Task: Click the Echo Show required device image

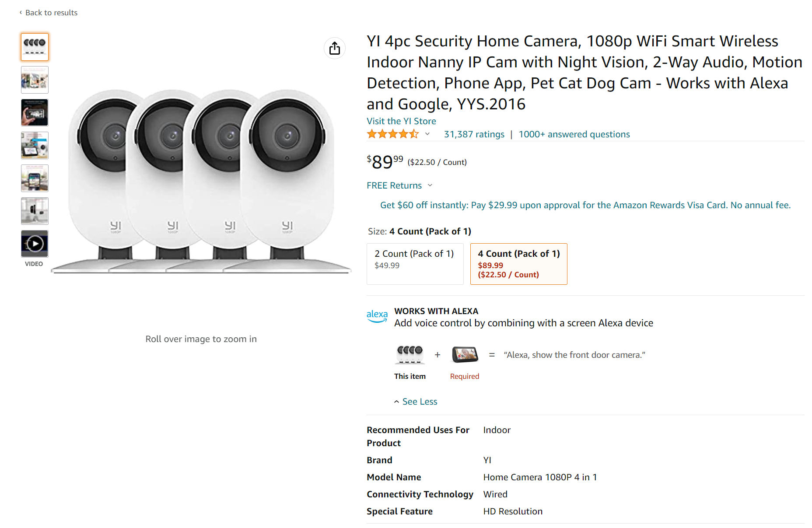Action: (465, 354)
